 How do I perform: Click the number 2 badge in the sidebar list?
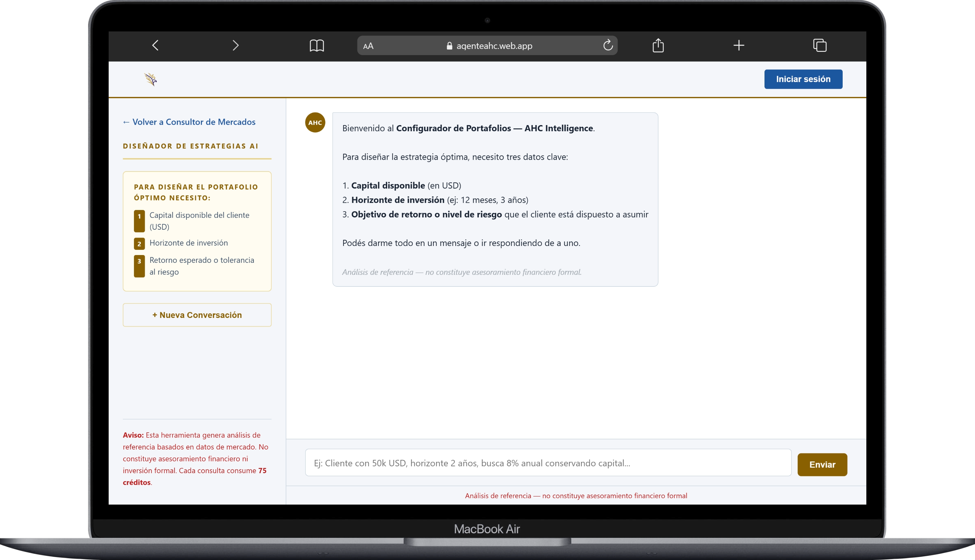pos(139,243)
